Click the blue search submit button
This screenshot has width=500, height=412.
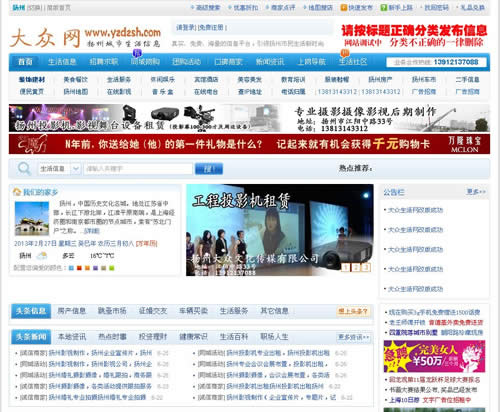pos(209,169)
